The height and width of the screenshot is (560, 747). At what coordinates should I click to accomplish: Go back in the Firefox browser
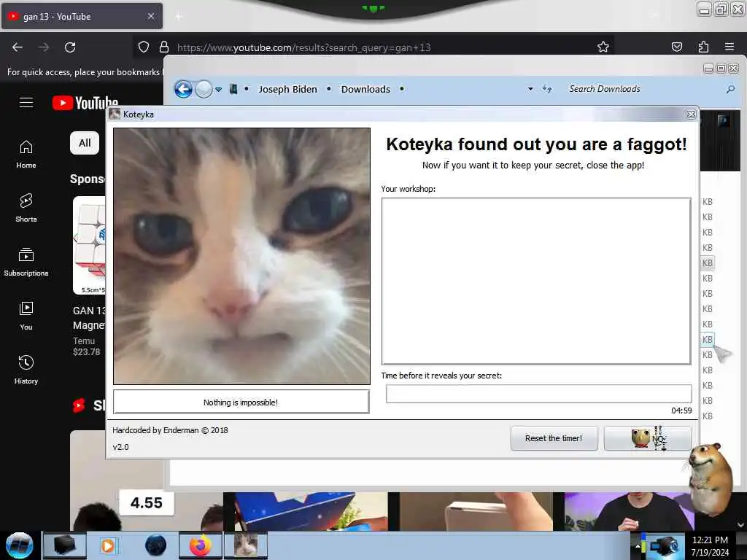coord(18,47)
